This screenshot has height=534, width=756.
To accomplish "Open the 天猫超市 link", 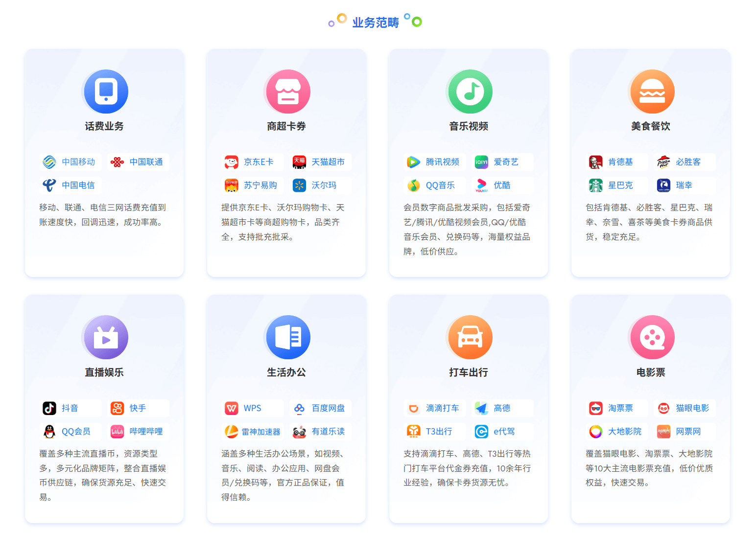I will (x=328, y=162).
